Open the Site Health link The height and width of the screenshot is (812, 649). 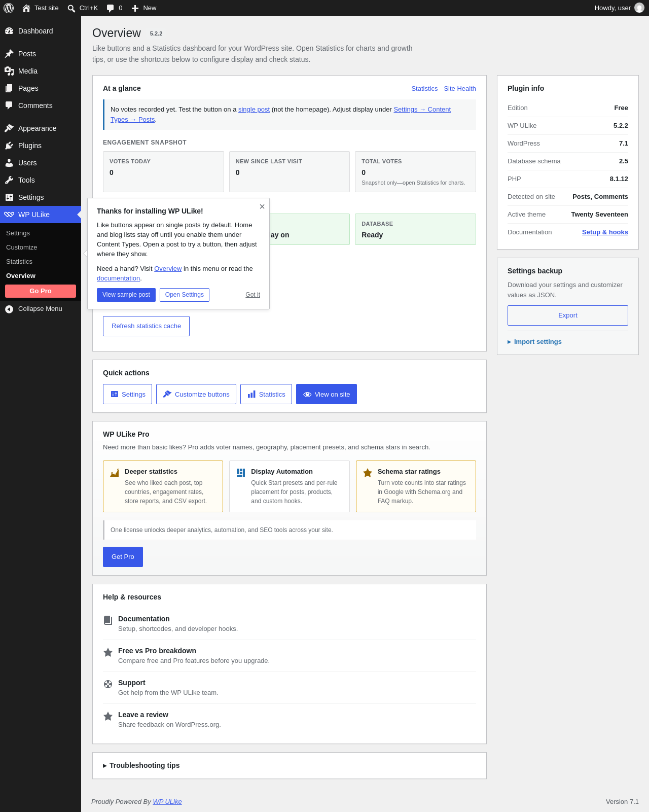click(460, 89)
